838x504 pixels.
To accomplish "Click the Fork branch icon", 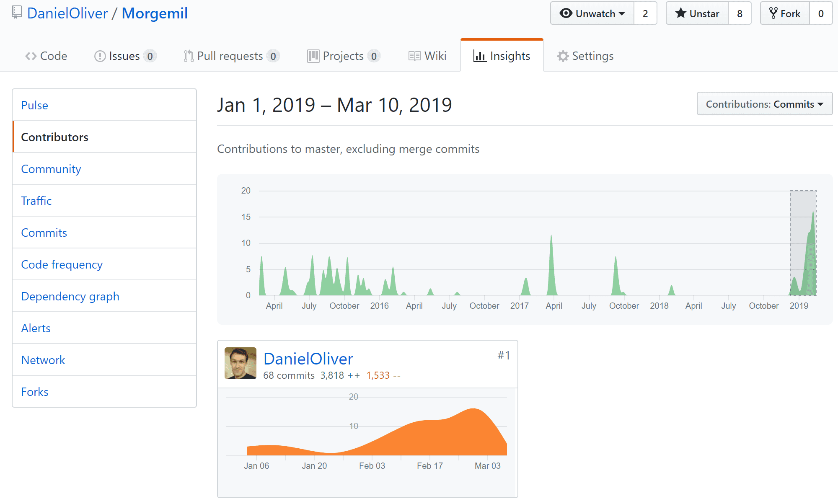I will [773, 13].
